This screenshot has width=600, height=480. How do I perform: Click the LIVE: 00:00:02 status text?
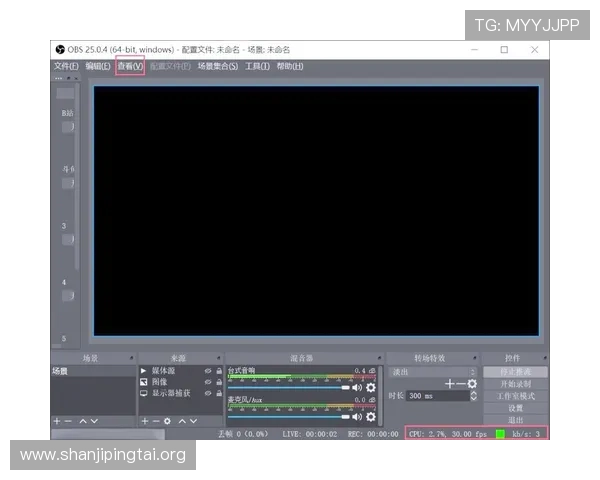310,434
